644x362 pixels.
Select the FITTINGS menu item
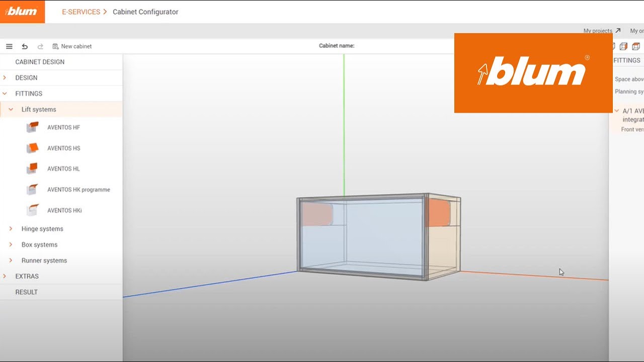(x=29, y=94)
